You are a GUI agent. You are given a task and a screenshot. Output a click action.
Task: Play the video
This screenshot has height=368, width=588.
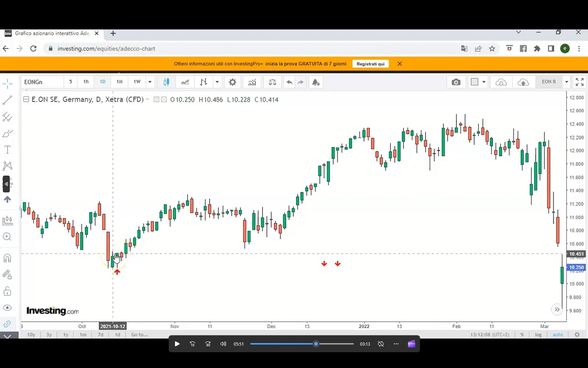point(177,344)
